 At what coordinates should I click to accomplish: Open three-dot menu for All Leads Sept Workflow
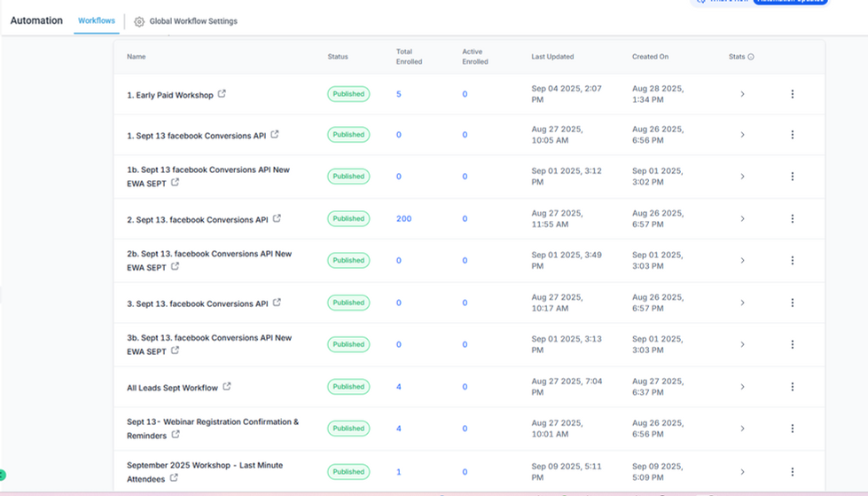point(792,387)
